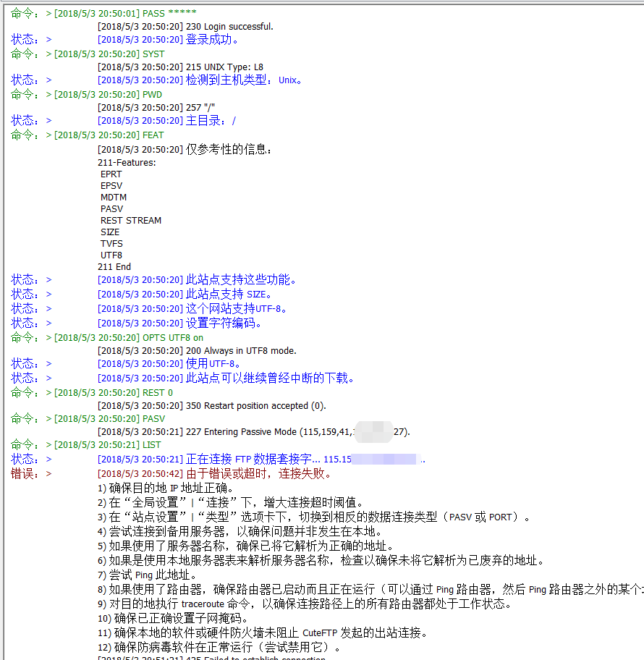Select the 'MDTM' feature line
This screenshot has width=644, height=660.
[114, 198]
